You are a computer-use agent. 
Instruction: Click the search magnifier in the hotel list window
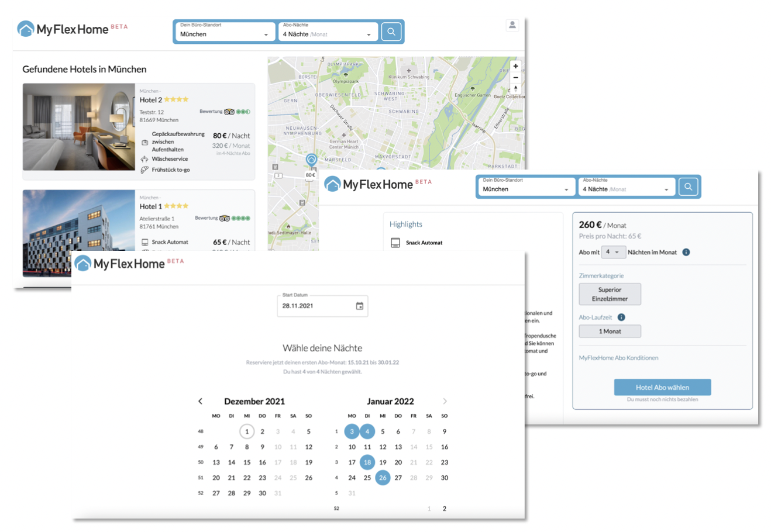pos(391,32)
